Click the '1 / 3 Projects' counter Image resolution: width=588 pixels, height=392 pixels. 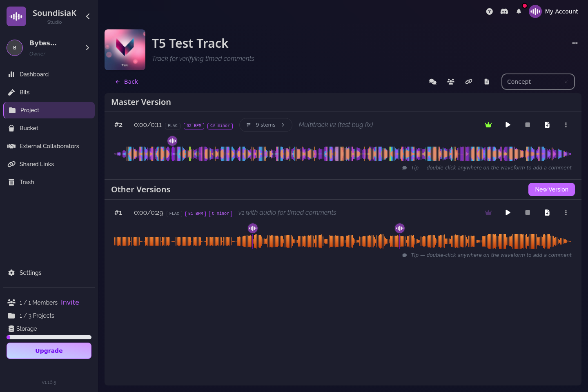point(37,316)
